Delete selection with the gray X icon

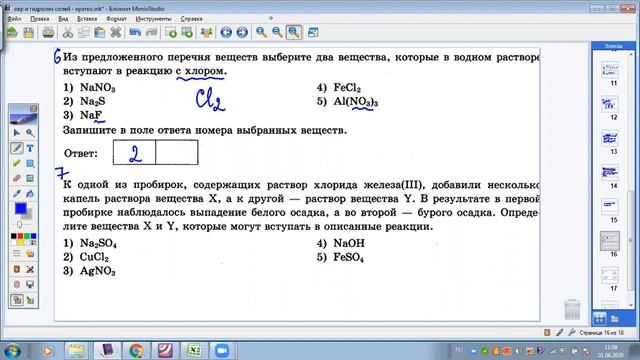coord(116,32)
